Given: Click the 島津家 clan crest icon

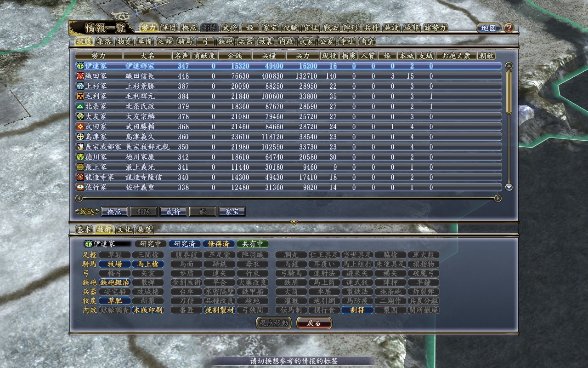Looking at the screenshot, I should 80,137.
